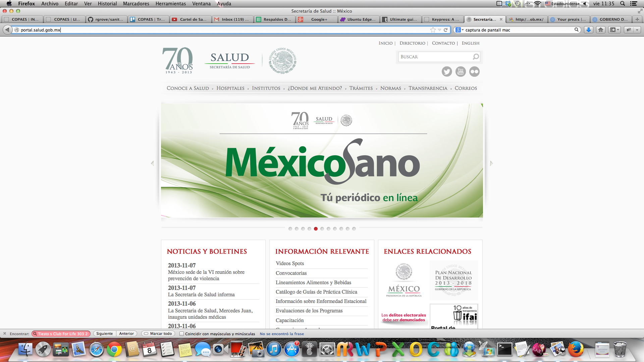This screenshot has height=362, width=644.
Task: Open a new tab with the plus button
Action: 637,19
